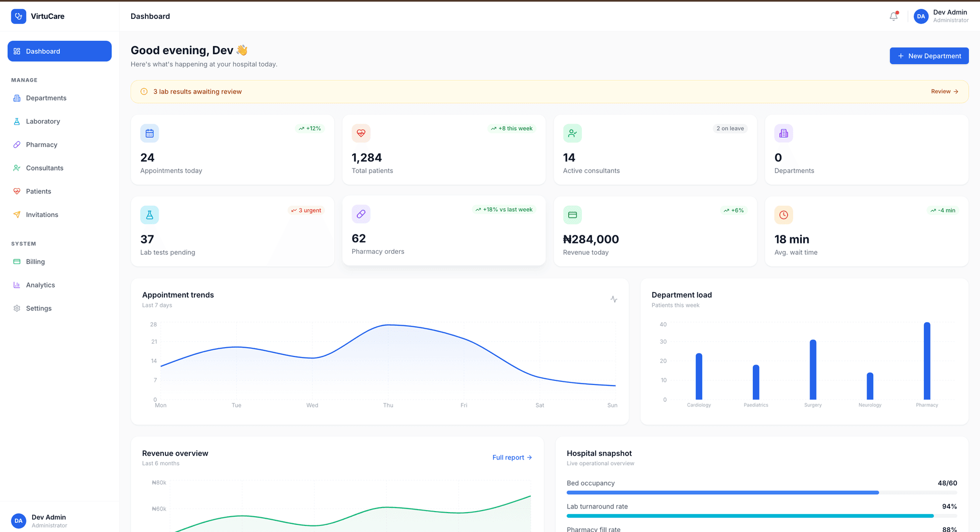Open the notifications bell
The width and height of the screenshot is (980, 532).
pyautogui.click(x=894, y=16)
